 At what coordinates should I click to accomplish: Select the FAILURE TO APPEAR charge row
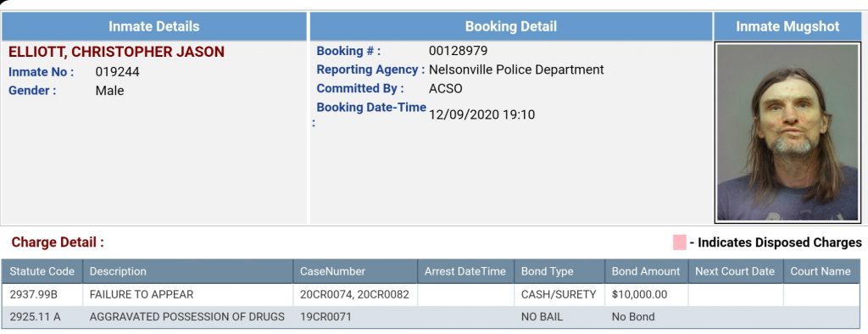431,295
